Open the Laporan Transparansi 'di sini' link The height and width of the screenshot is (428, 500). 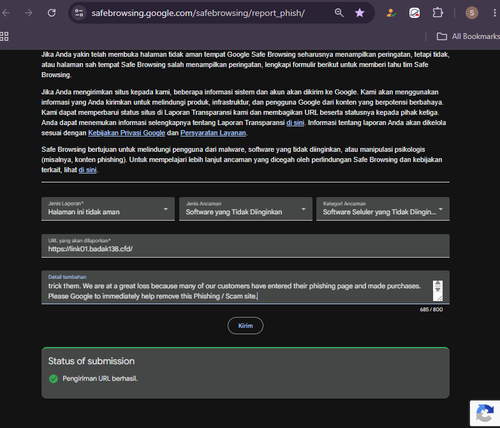coord(295,123)
